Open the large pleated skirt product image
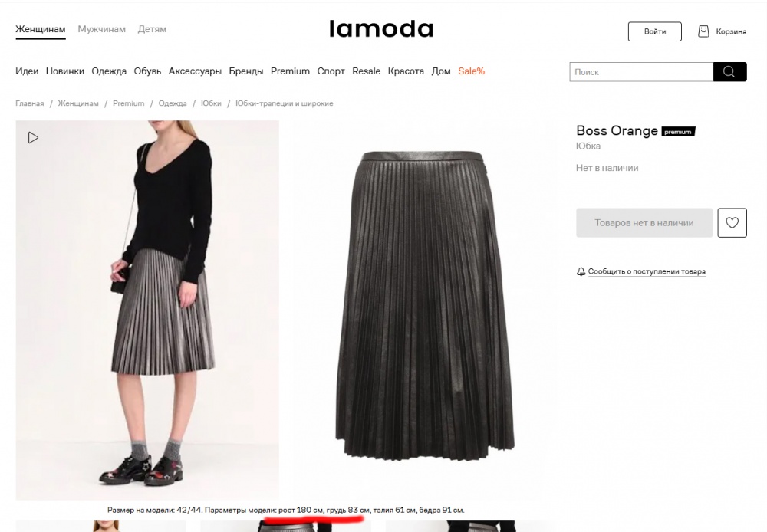 point(424,306)
